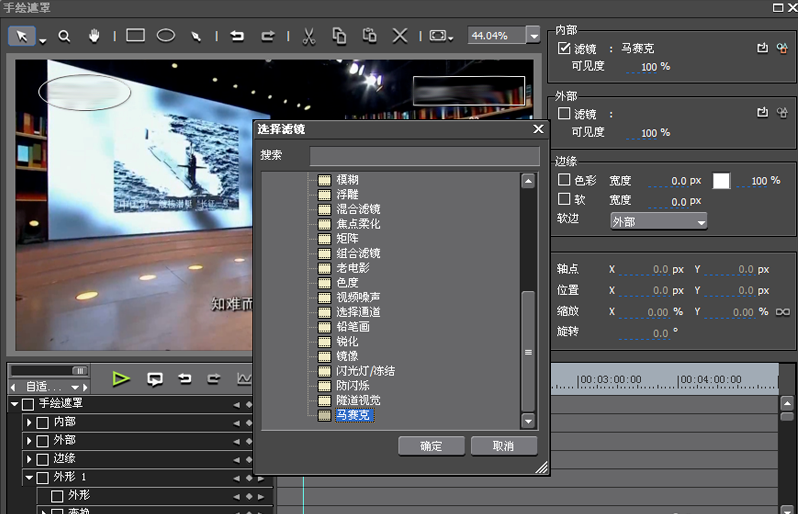This screenshot has width=798, height=514.
Task: Click the delete X icon in toolbar
Action: 400,36
